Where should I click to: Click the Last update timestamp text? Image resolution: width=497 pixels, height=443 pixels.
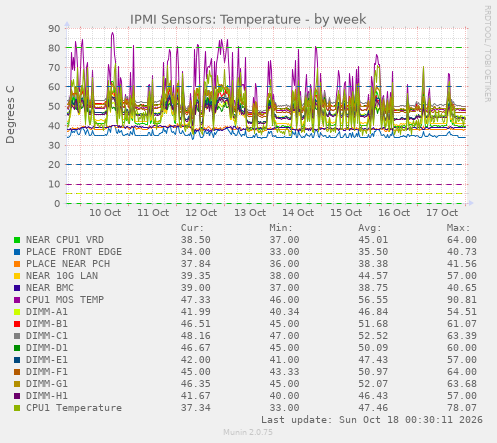pos(372,420)
